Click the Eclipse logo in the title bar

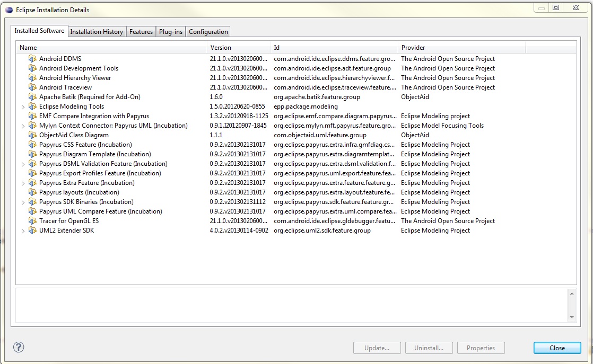click(9, 10)
